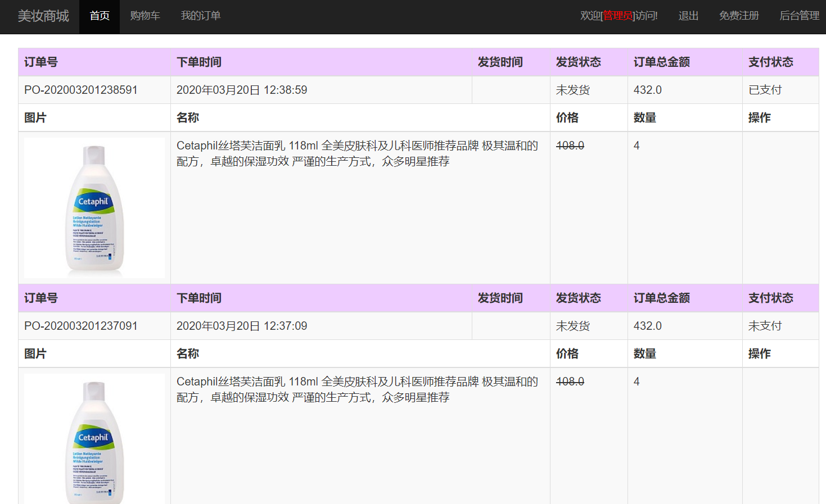The image size is (826, 504).
Task: Click 价格 header in the second order
Action: point(567,353)
